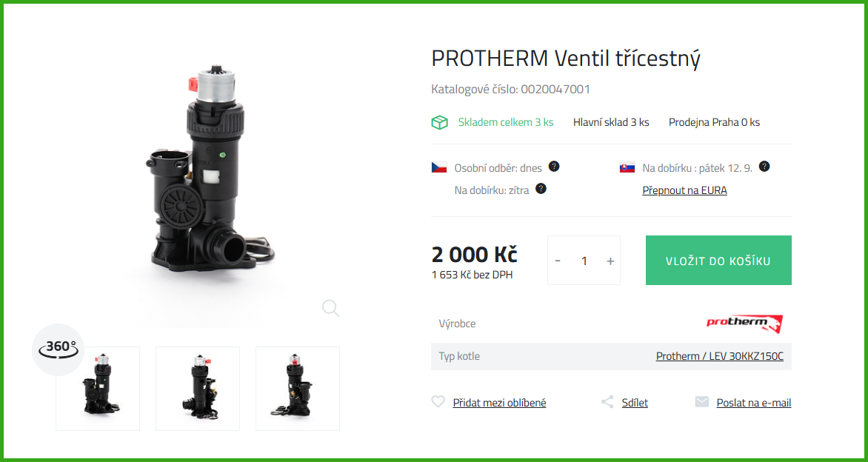Click the heart favorites icon

tap(438, 402)
